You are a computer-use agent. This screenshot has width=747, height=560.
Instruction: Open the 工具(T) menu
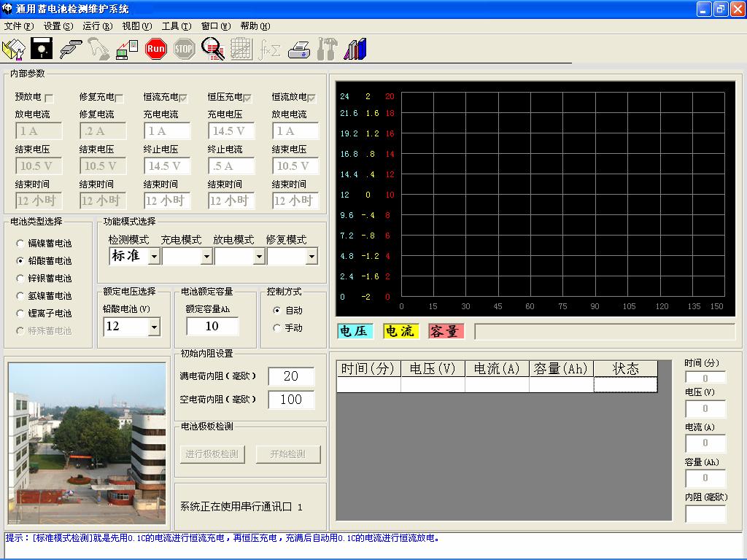[176, 26]
